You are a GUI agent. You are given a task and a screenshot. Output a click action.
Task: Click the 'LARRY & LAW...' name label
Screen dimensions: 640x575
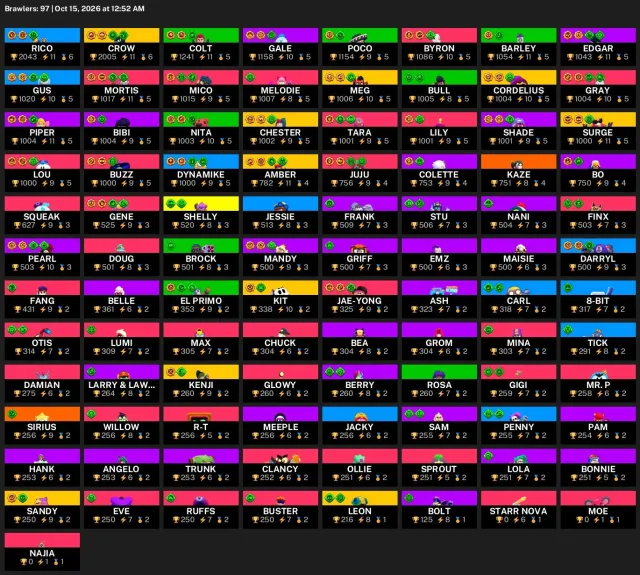pos(122,385)
